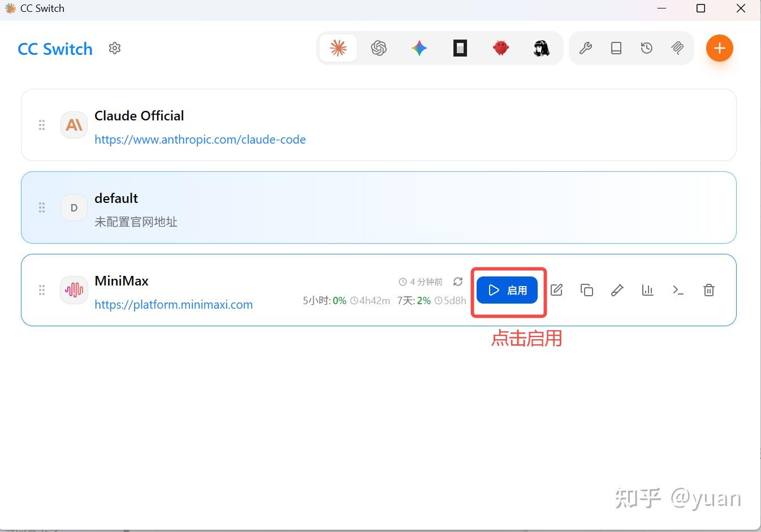Select the red creature app tab

click(x=501, y=48)
